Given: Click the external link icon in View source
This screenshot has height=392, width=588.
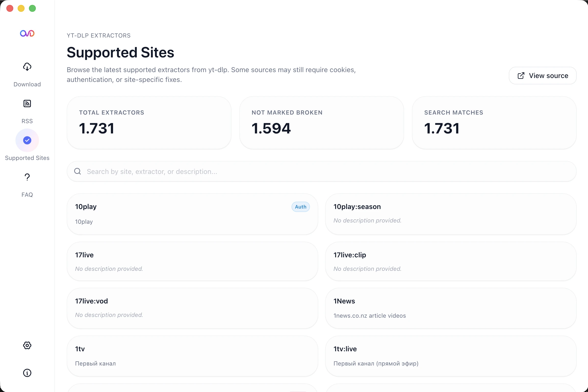Looking at the screenshot, I should point(521,76).
